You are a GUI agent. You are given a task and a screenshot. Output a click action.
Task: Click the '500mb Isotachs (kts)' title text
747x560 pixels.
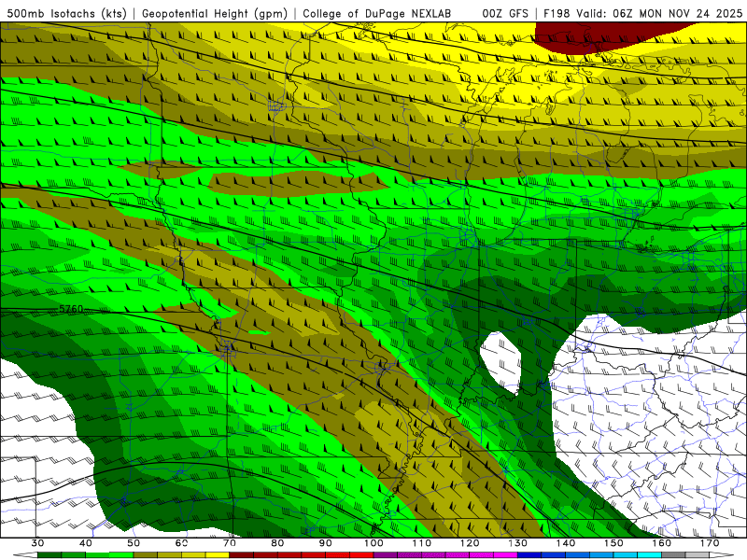click(x=66, y=13)
